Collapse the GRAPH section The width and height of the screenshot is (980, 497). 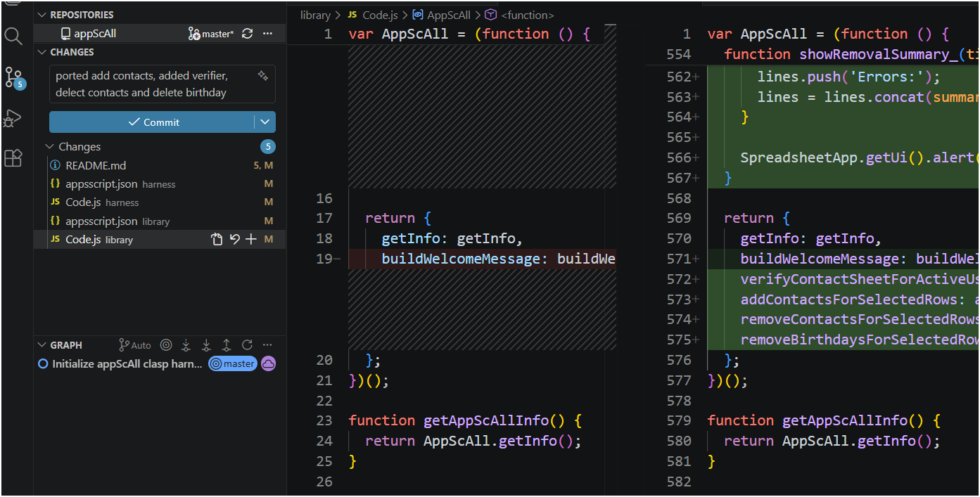(42, 345)
